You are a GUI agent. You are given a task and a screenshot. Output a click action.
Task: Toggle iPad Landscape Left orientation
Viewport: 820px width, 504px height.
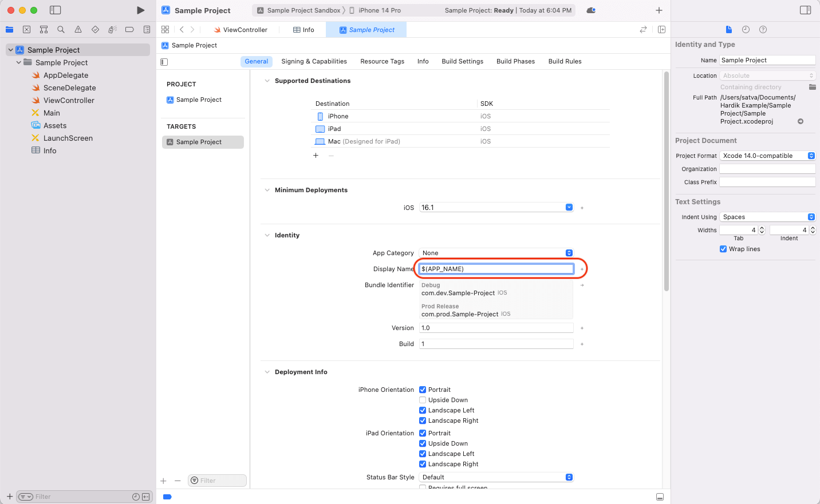(x=423, y=454)
